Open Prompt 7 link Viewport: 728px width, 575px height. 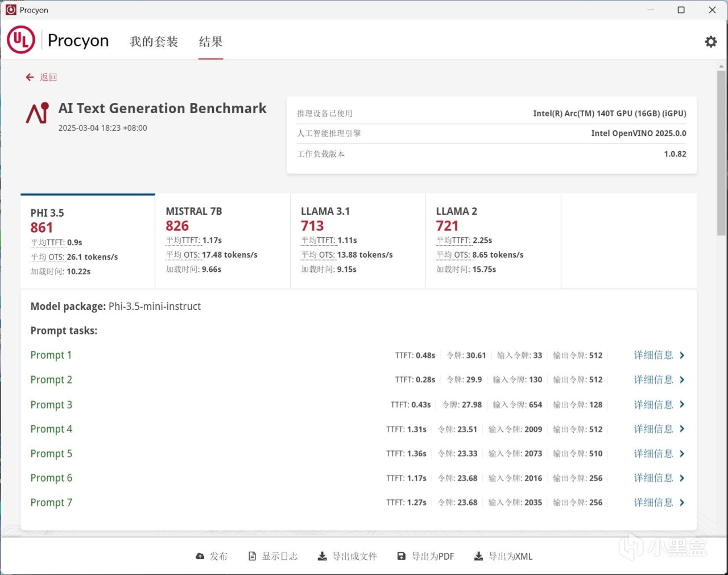coord(51,502)
